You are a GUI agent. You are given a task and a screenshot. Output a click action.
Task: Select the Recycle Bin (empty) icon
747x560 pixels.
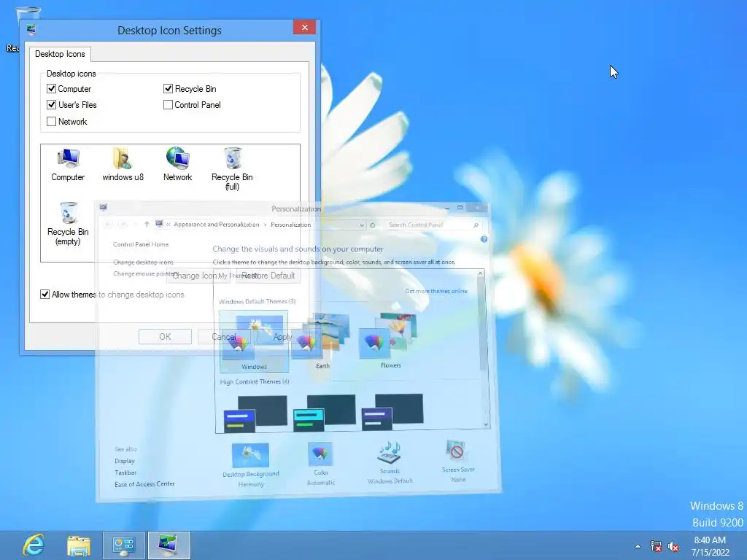[68, 224]
